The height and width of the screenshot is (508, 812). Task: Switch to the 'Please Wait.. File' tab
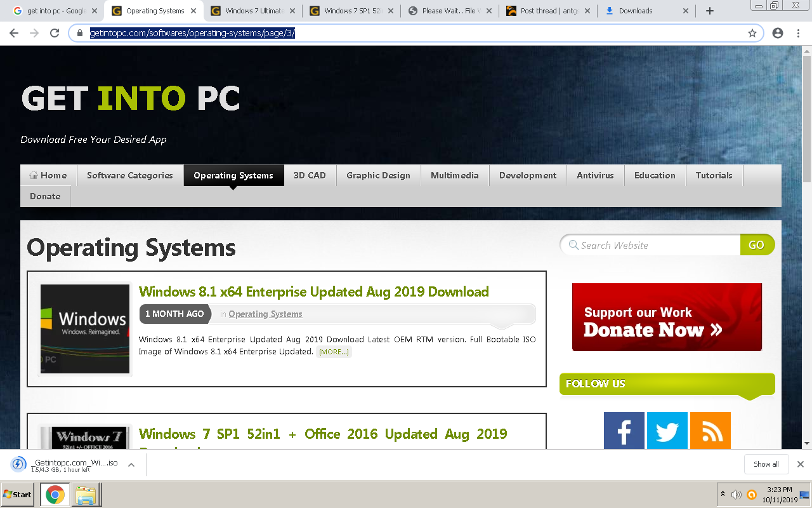(450, 11)
